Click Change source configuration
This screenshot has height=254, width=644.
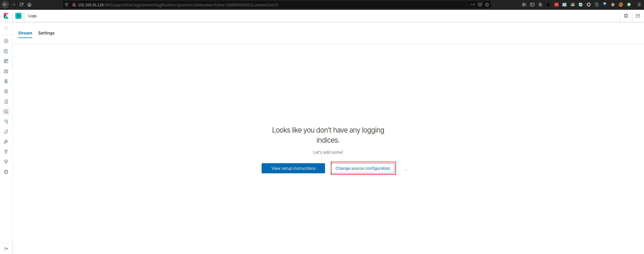pos(363,168)
